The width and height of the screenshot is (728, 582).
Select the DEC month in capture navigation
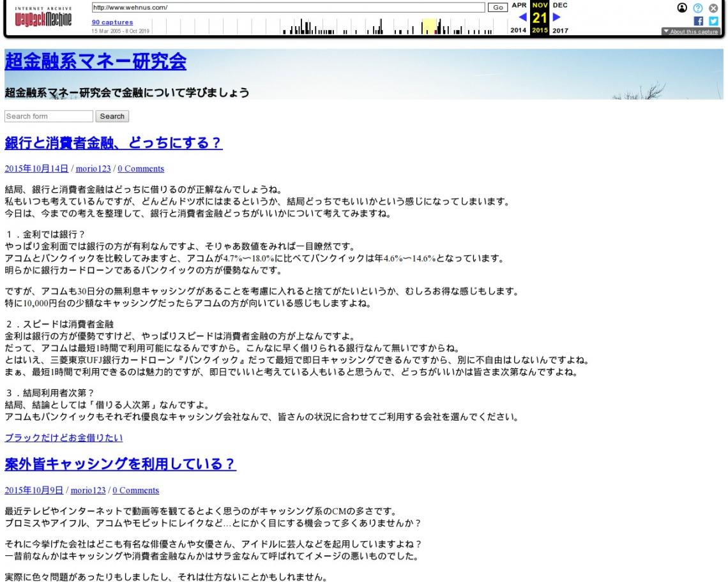click(x=560, y=5)
